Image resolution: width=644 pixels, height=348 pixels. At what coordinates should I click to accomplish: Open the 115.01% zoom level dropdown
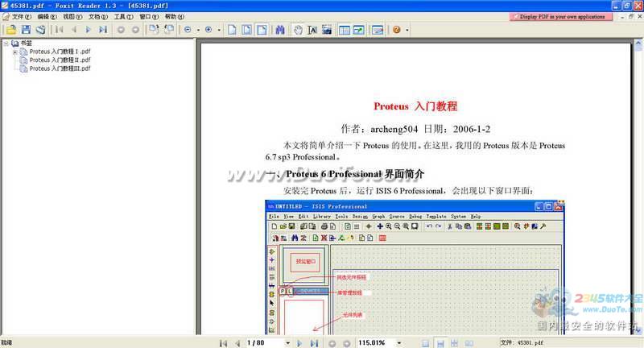point(398,342)
